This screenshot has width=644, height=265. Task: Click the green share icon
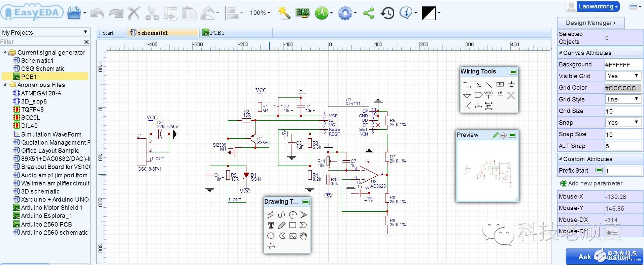click(369, 13)
